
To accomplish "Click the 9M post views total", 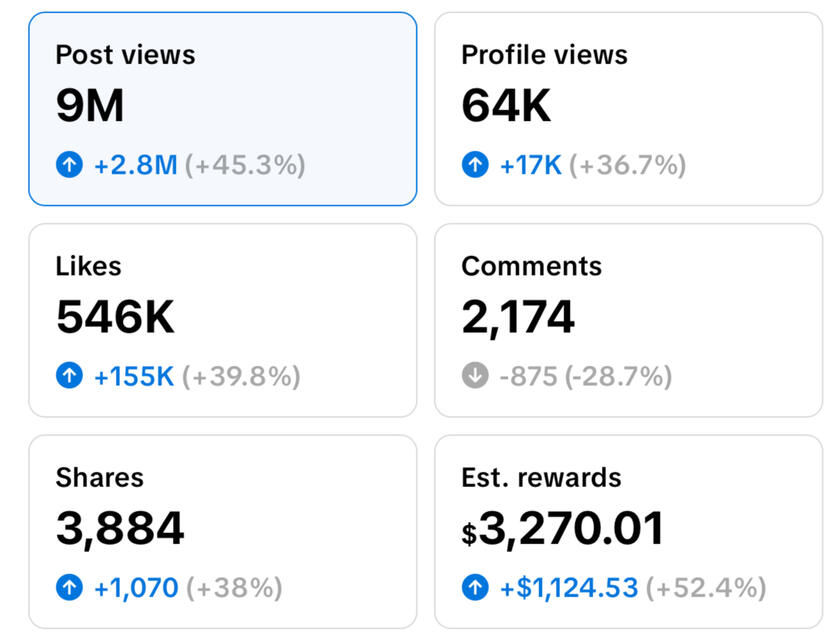I will click(x=90, y=106).
